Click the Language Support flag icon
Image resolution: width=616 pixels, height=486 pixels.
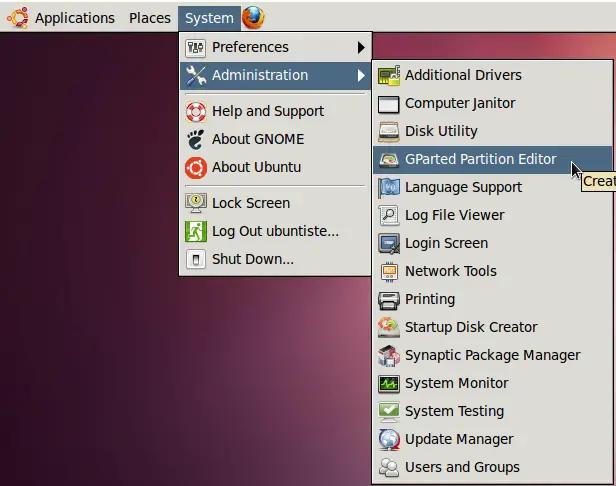coord(389,188)
